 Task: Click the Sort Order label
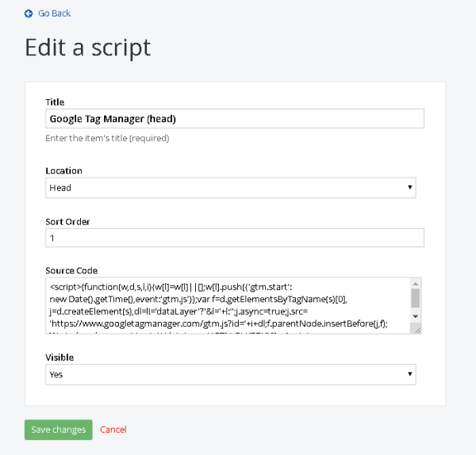pyautogui.click(x=67, y=222)
